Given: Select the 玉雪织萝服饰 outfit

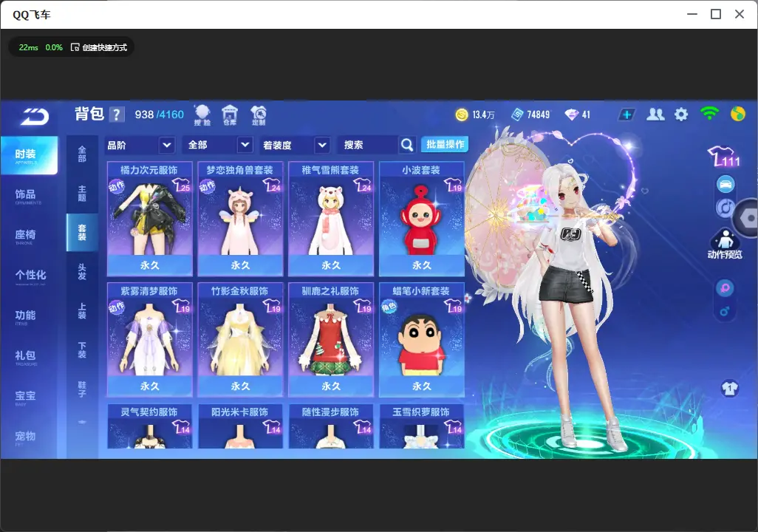Looking at the screenshot, I should point(422,426).
